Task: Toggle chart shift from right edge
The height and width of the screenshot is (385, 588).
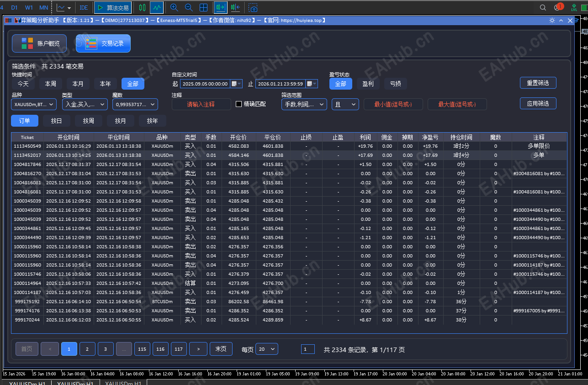Action: point(236,7)
